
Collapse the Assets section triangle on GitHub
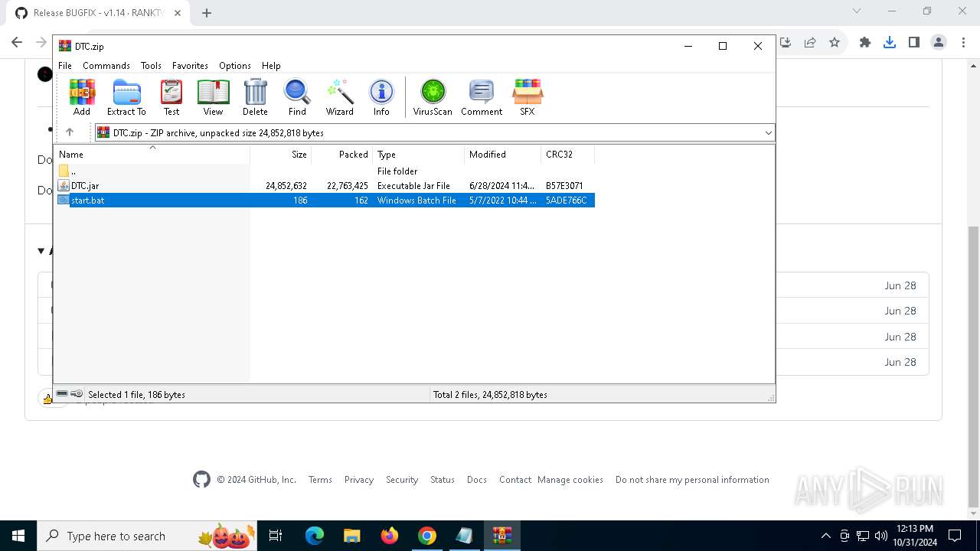[x=41, y=251]
